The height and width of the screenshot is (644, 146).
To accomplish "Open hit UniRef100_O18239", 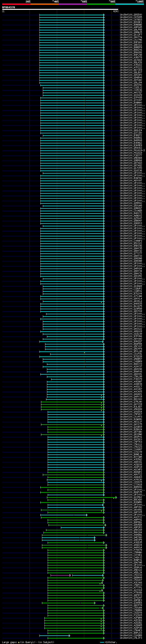I will pos(131,334).
